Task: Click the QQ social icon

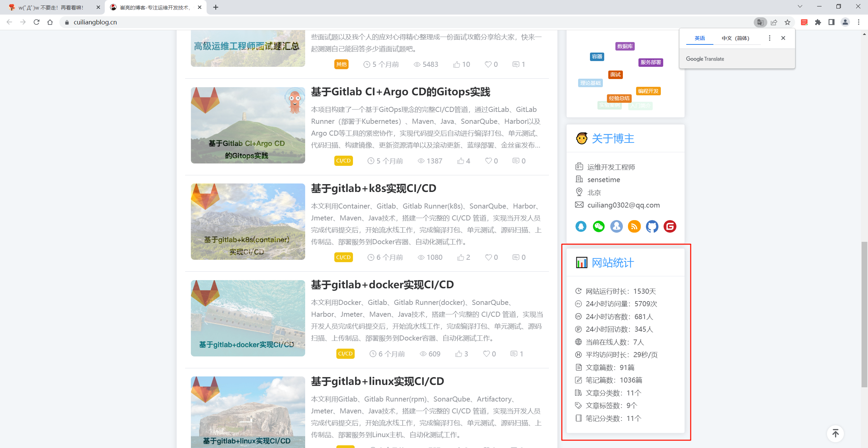Action: point(581,226)
